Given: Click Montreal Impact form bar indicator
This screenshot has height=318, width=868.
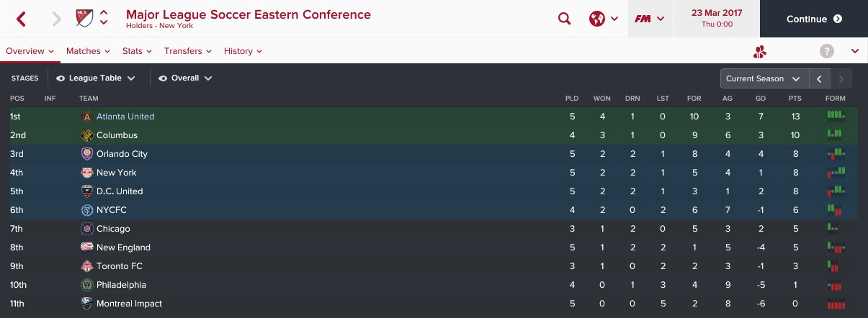Looking at the screenshot, I should coord(836,304).
